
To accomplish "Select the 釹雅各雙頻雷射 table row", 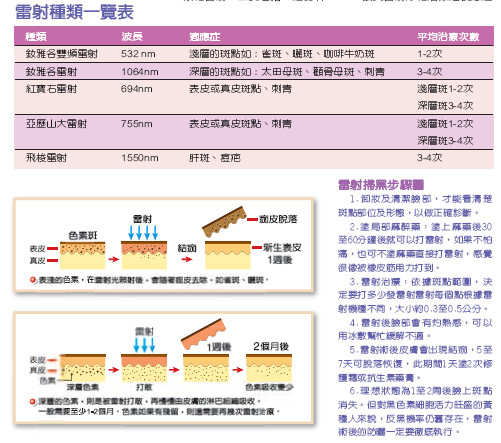I will [x=254, y=54].
